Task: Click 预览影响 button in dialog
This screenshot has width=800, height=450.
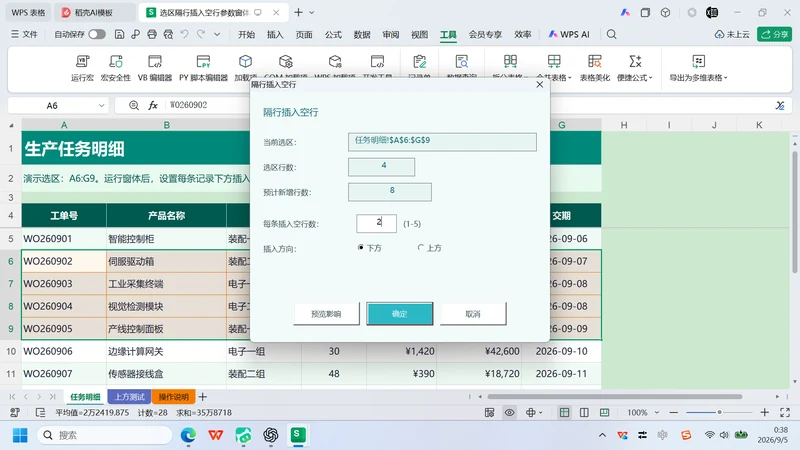Action: coord(326,314)
